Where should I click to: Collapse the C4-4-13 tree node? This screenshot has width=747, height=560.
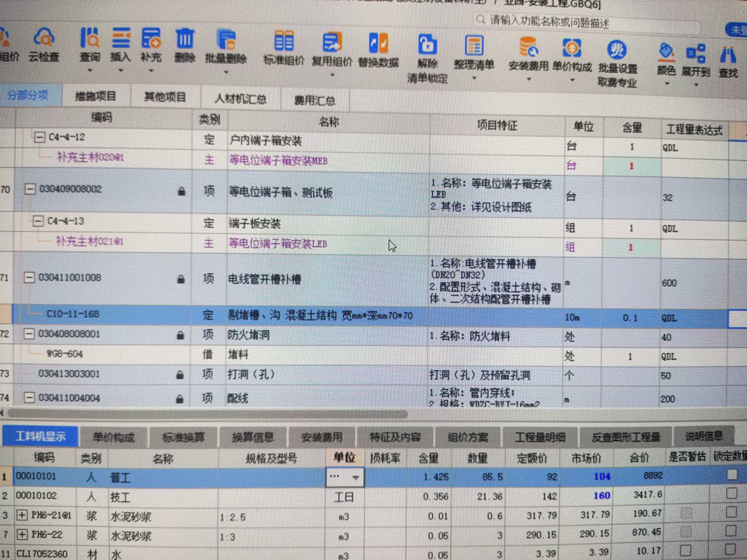[x=38, y=221]
